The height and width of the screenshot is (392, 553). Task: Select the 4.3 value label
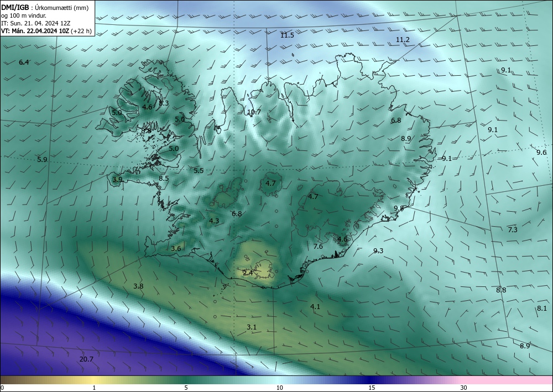214,221
